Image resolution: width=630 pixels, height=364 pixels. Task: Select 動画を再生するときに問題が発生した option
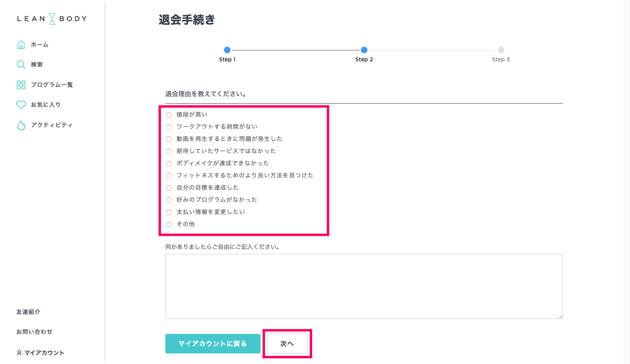point(169,139)
